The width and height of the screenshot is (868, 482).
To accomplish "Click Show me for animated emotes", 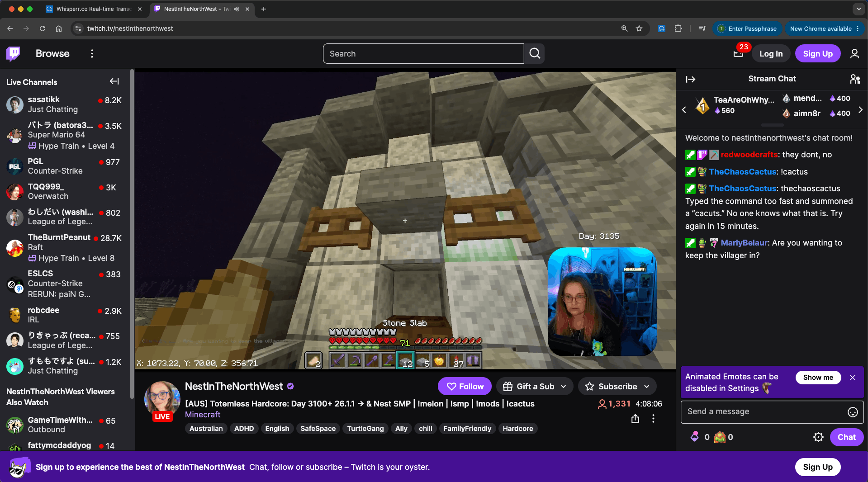I will coord(818,378).
